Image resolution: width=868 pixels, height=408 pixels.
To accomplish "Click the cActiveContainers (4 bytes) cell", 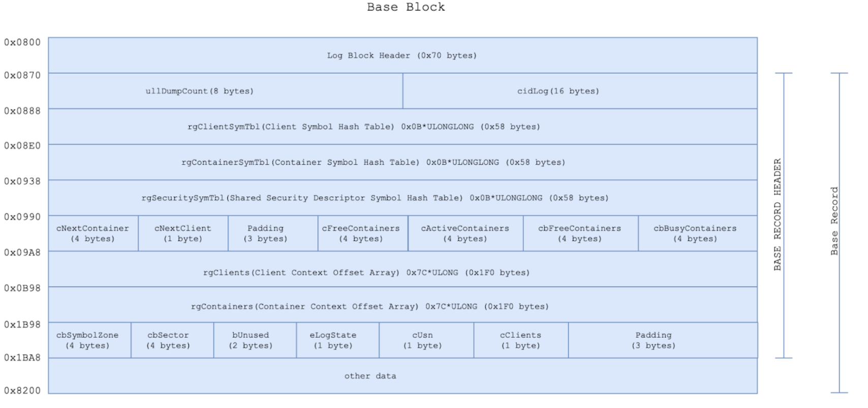I will point(466,233).
